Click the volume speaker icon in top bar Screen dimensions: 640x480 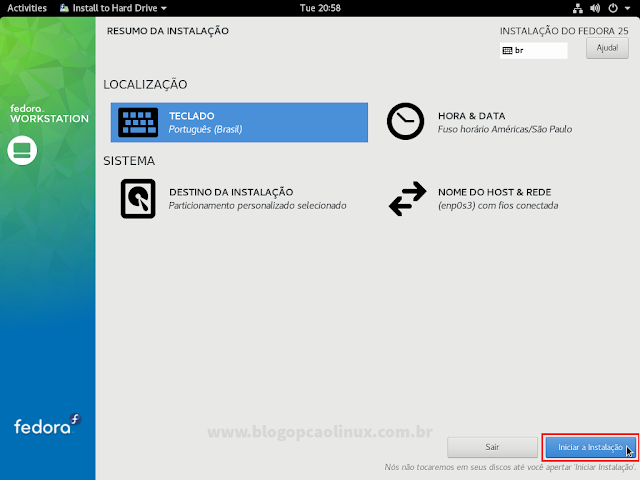595,8
